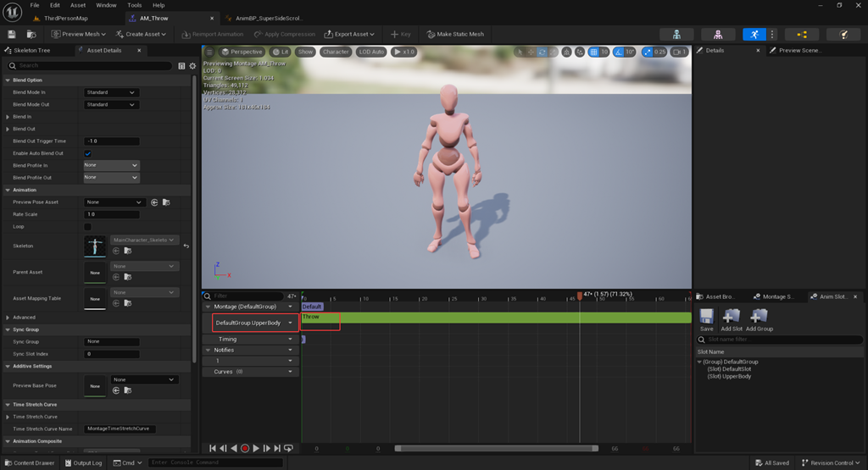Image resolution: width=868 pixels, height=470 pixels.
Task: Collapse the Notifies track section
Action: tap(209, 350)
